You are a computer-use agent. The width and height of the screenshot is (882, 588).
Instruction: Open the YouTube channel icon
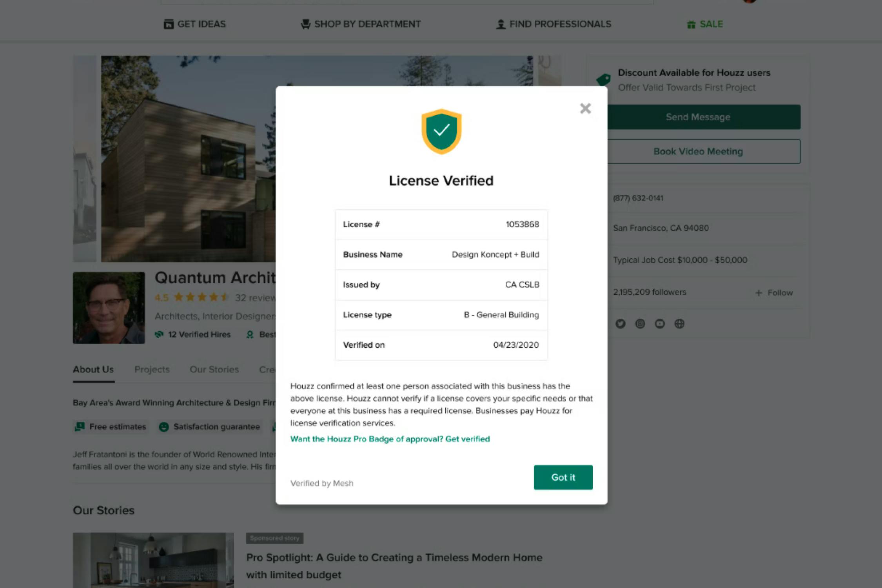(x=660, y=323)
